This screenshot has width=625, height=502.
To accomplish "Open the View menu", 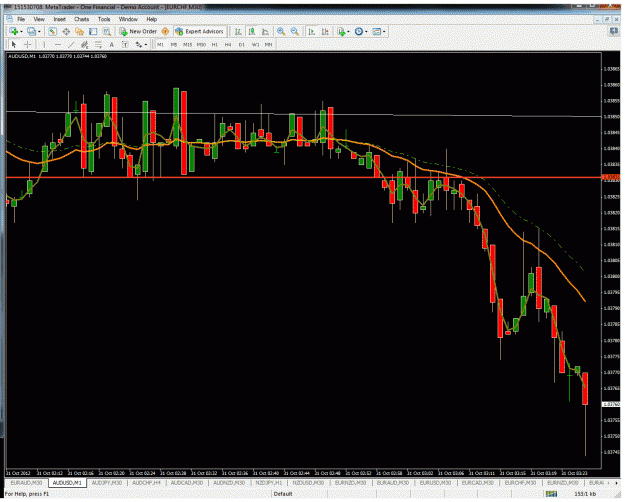I will pos(39,19).
